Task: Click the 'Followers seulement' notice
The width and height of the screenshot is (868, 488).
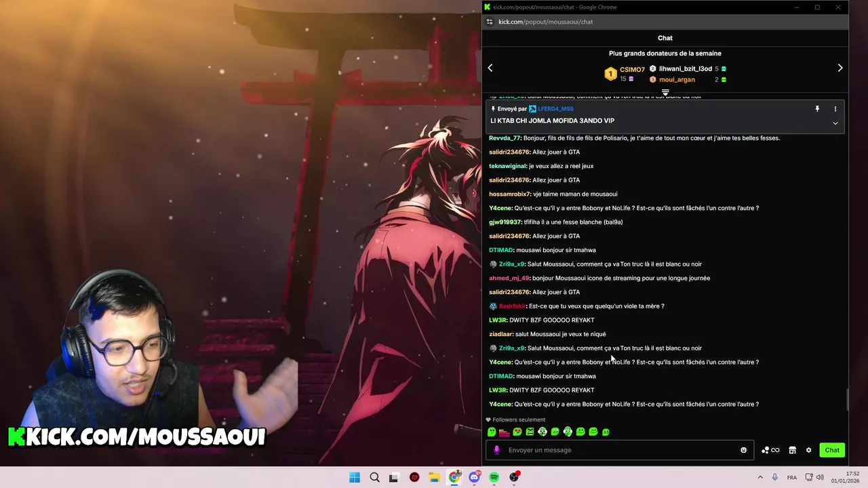Action: point(519,420)
